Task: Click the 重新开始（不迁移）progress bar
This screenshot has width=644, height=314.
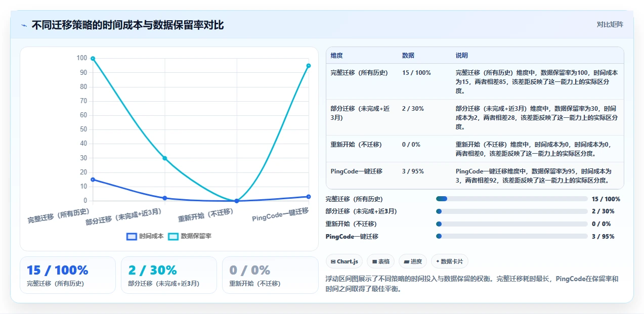Action: (511, 223)
